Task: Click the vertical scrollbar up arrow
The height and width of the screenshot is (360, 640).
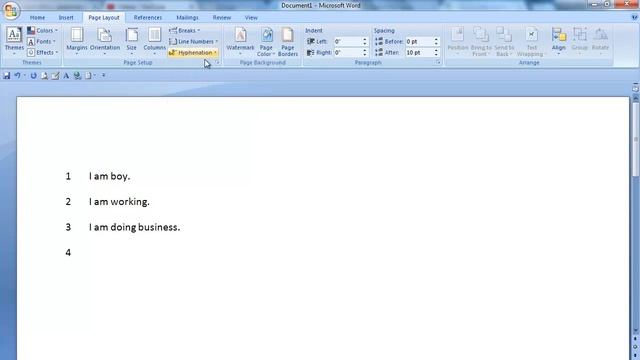Action: click(x=635, y=98)
